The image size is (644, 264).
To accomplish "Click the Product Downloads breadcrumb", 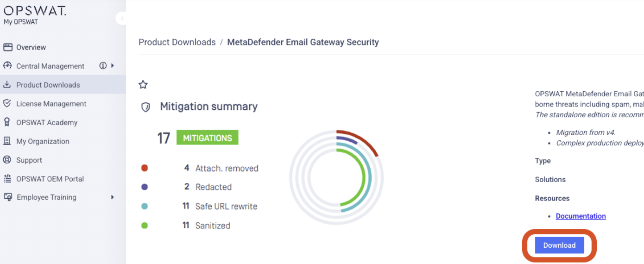I will point(177,42).
